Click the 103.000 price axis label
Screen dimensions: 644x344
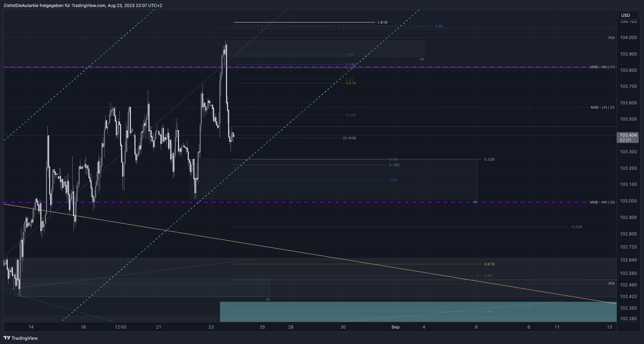(628, 201)
